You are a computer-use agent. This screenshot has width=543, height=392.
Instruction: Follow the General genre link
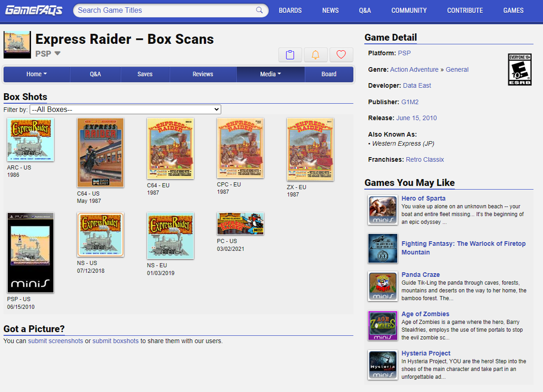[x=457, y=69]
